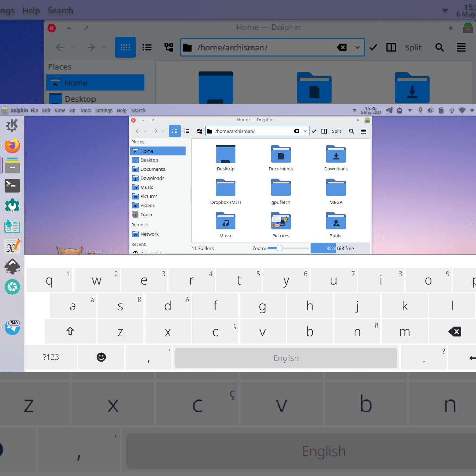This screenshot has width=476, height=476.
Task: Select the Dropbox (MIT) folder
Action: click(226, 192)
